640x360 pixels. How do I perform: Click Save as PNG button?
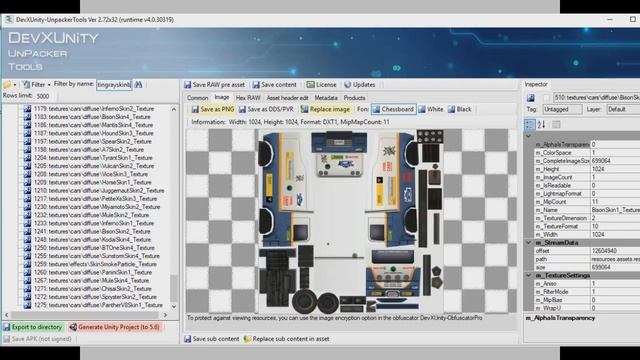pos(213,109)
